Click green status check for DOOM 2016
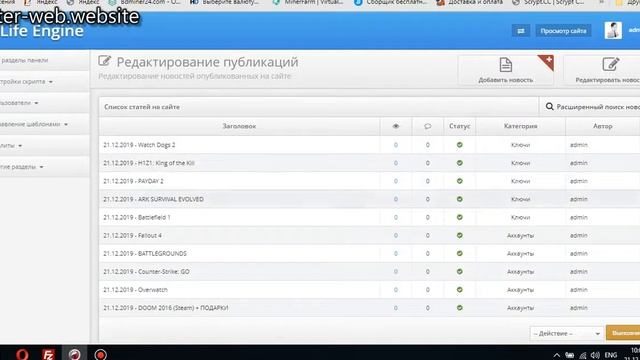The height and width of the screenshot is (360, 640). click(x=460, y=308)
